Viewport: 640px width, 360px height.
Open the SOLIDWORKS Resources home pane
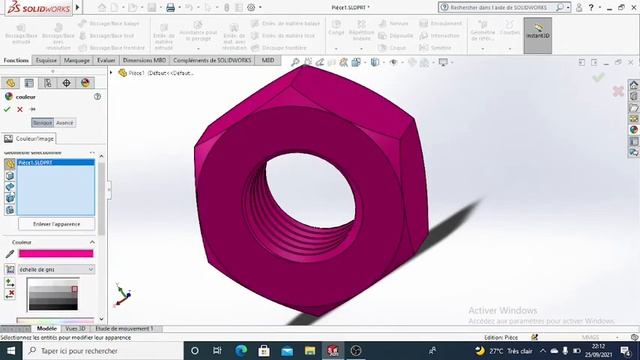633,85
